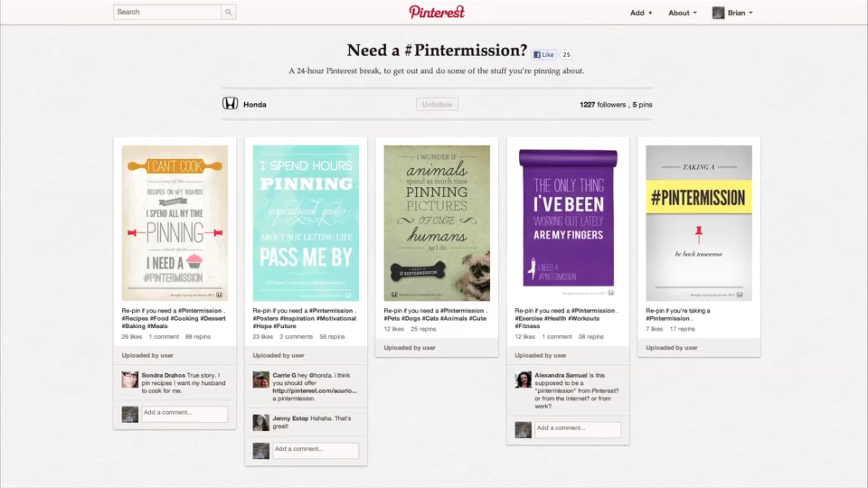Open the pinterest.com/acurio link in the comment
Image resolution: width=868 pixels, height=488 pixels.
pyautogui.click(x=315, y=391)
